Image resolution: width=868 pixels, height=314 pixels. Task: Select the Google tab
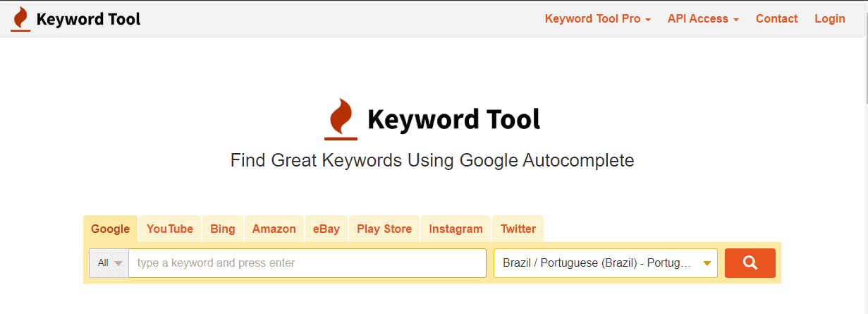click(110, 229)
